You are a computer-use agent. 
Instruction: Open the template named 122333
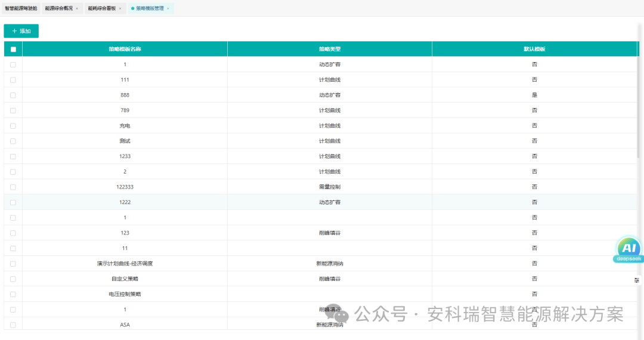coord(125,187)
